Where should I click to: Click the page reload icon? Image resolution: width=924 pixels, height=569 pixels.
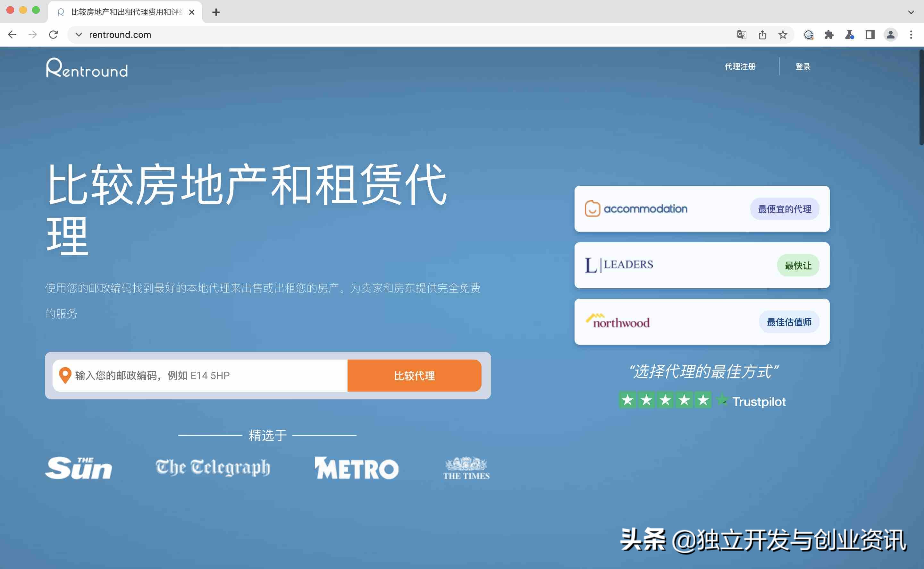54,34
